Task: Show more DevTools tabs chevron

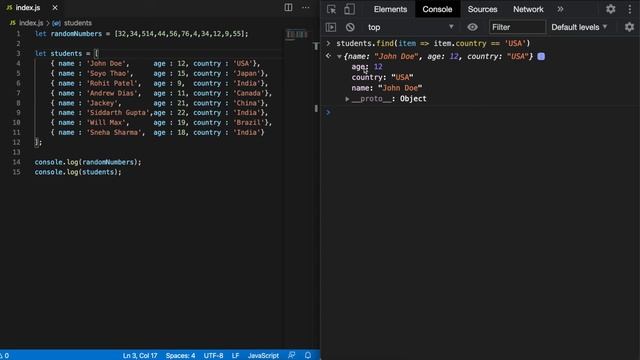Action: [560, 9]
